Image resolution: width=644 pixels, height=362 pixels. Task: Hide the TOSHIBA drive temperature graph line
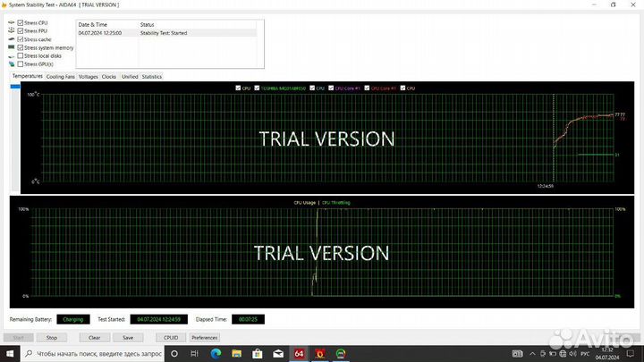tap(257, 88)
